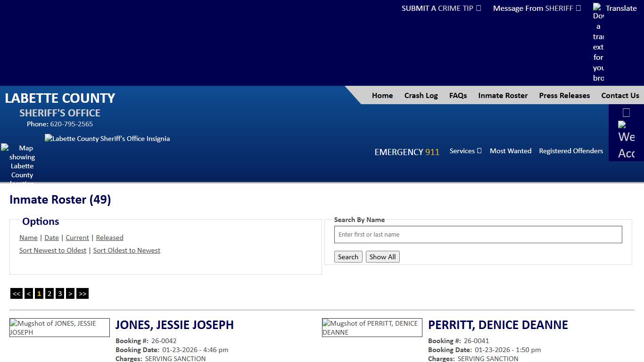Viewport: 644px width, 362px height.
Task: Open the Registered Offenders page
Action: click(571, 151)
